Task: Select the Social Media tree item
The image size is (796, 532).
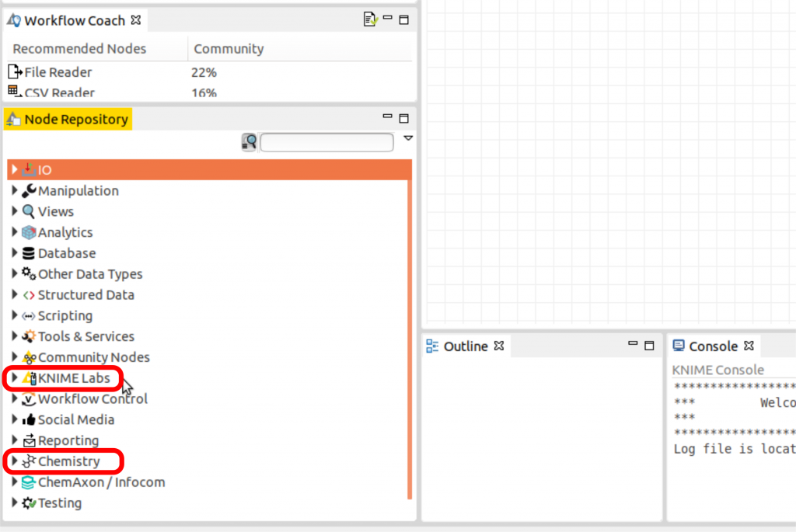Action: click(76, 420)
